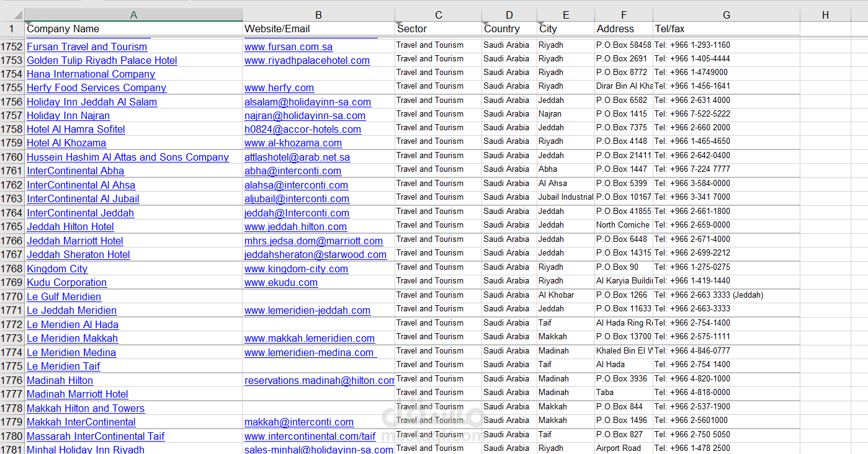Open Kudu Corporation company link
Image resolution: width=868 pixels, height=454 pixels.
(x=66, y=283)
